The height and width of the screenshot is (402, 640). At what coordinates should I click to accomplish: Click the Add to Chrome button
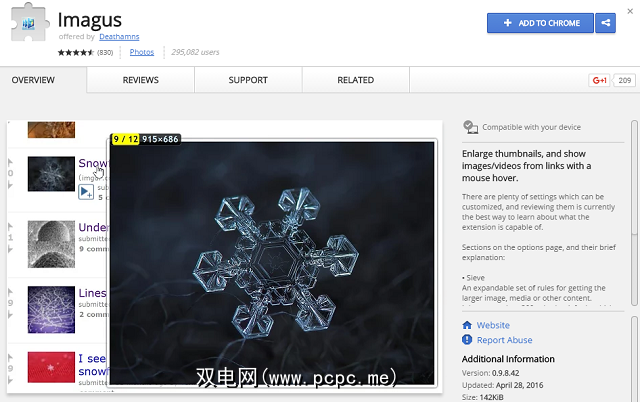pyautogui.click(x=540, y=23)
